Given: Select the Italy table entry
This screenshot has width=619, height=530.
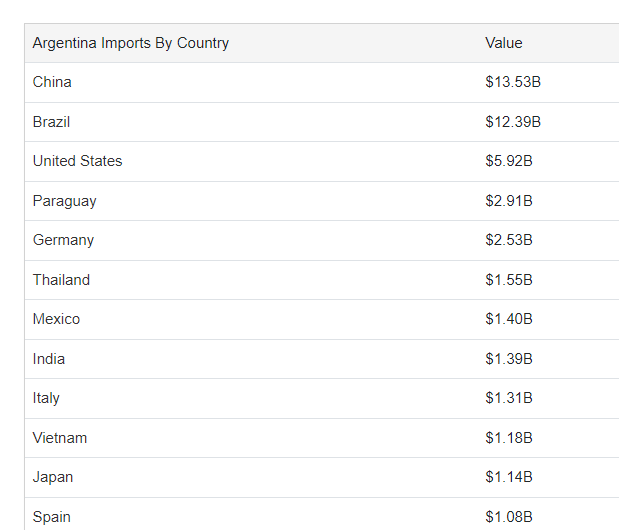Looking at the screenshot, I should (46, 398).
